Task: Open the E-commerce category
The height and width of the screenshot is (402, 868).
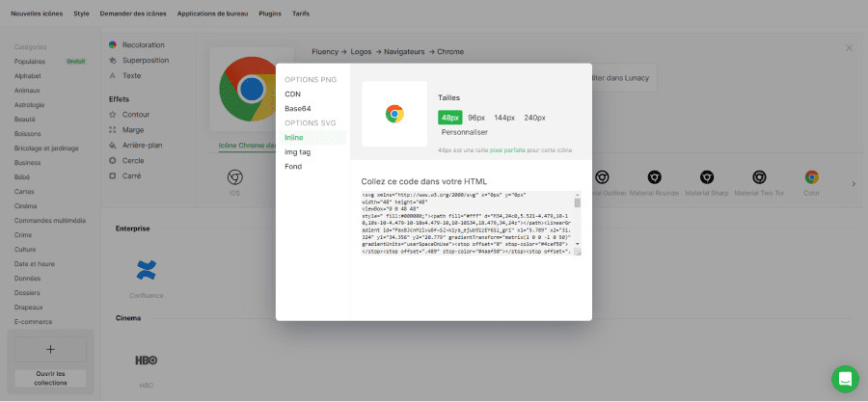Action: (x=33, y=321)
